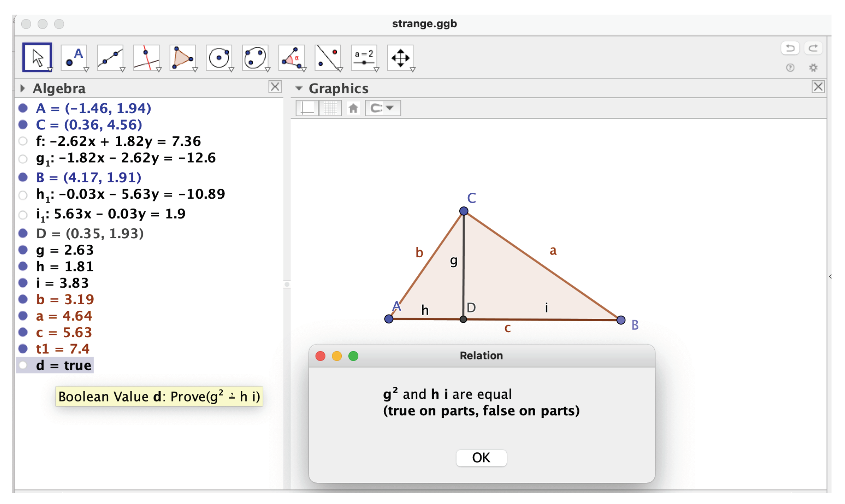Open settings gear icon
The width and height of the screenshot is (845, 504).
pyautogui.click(x=813, y=68)
